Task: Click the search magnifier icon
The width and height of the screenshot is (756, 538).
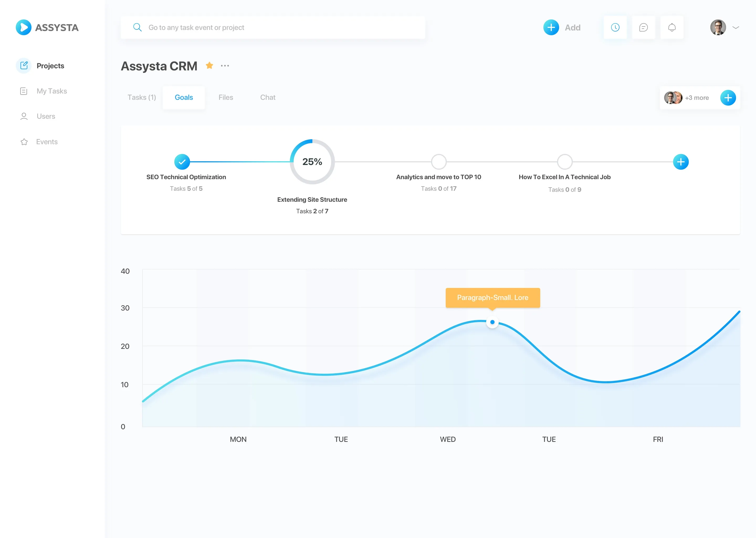Action: coord(137,28)
